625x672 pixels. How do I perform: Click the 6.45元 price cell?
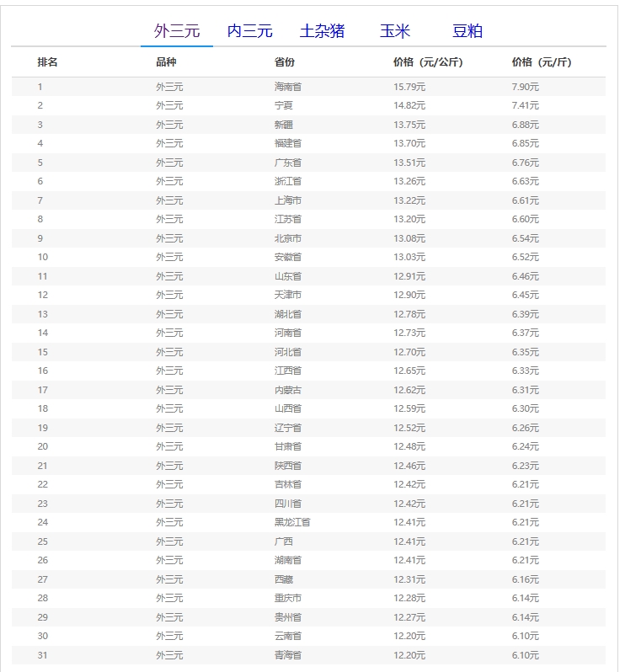point(525,295)
